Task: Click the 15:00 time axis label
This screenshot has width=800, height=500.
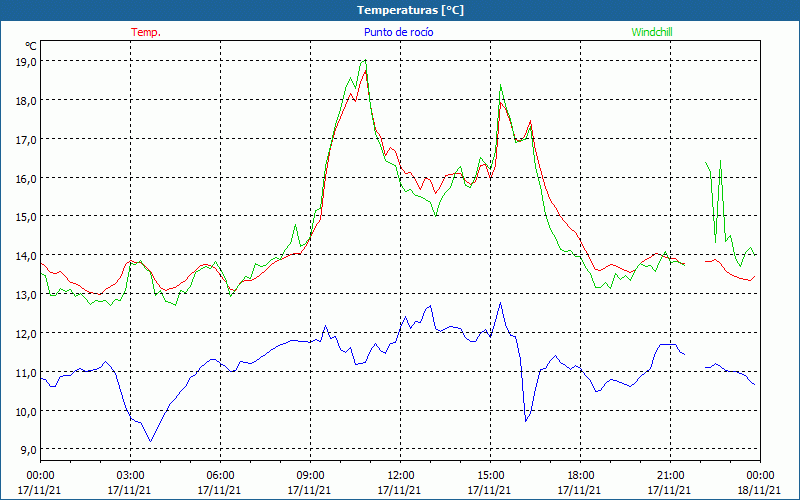Action: coord(490,476)
